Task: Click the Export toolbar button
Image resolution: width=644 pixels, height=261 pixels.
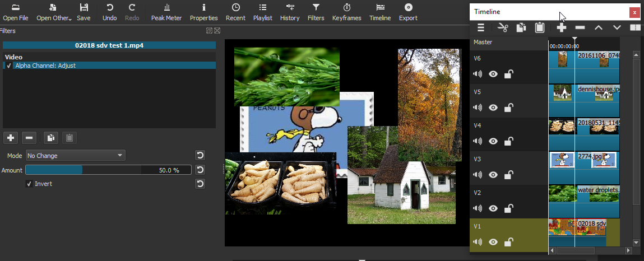Action: pyautogui.click(x=408, y=12)
